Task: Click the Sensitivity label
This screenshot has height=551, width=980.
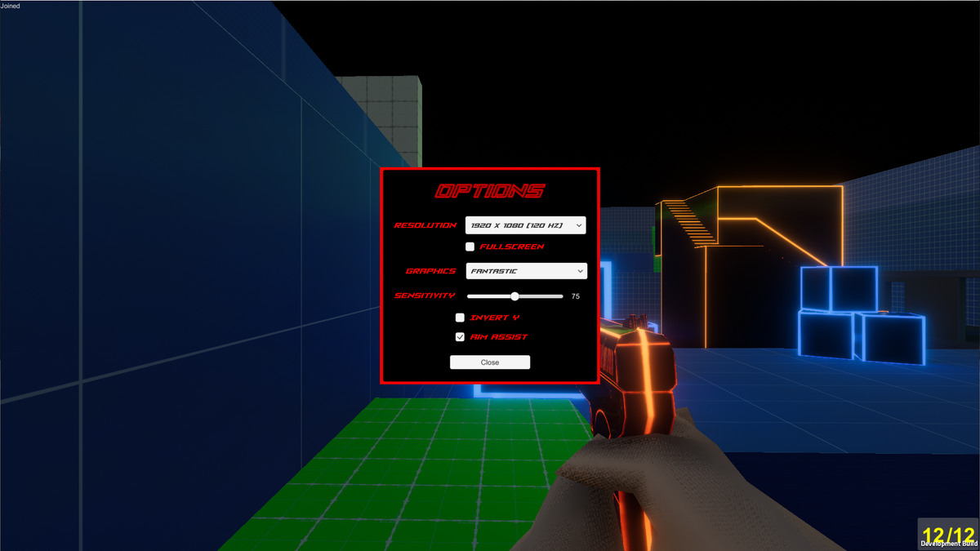Action: [425, 295]
